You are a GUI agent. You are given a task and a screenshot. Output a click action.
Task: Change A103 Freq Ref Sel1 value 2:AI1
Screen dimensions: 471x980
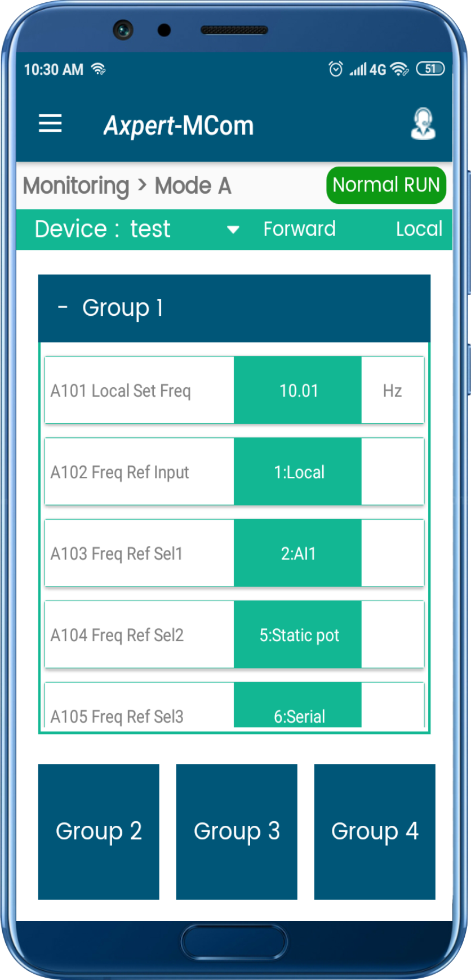coord(297,553)
